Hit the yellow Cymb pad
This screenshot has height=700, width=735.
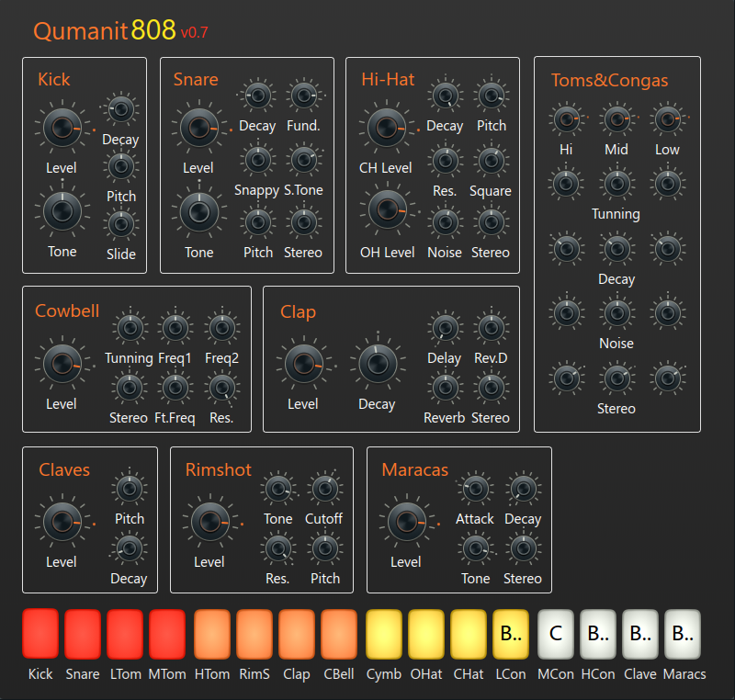coord(384,634)
